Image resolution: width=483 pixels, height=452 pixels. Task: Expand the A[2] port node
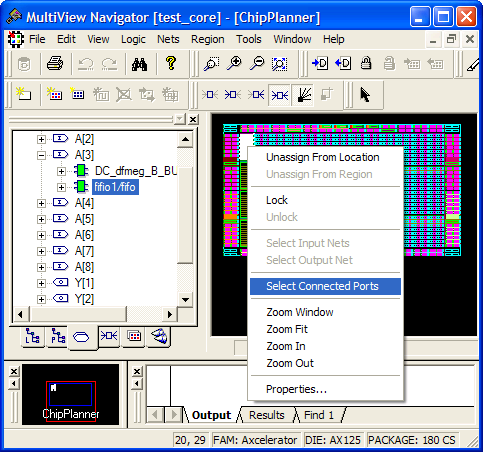(41, 139)
